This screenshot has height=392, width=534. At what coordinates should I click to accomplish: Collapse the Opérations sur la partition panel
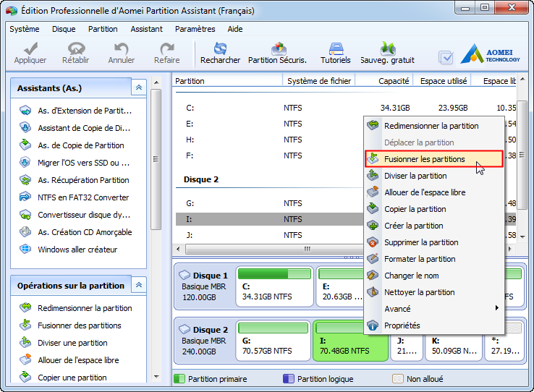[x=139, y=285]
